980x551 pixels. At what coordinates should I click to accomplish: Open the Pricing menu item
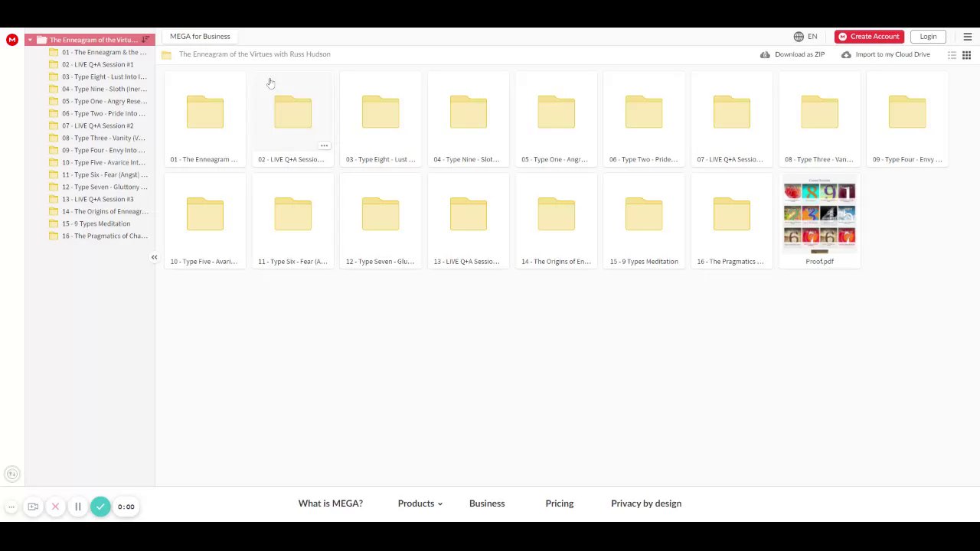click(x=560, y=504)
